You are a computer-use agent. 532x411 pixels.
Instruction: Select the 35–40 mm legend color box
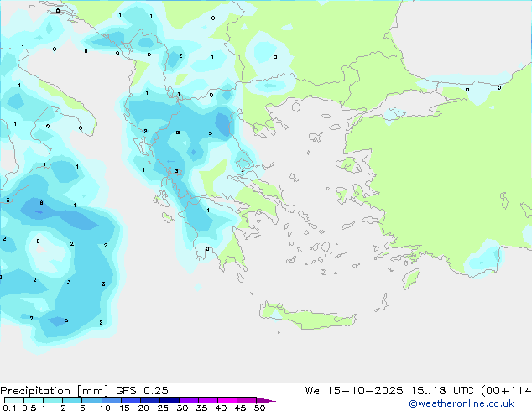click(x=208, y=400)
